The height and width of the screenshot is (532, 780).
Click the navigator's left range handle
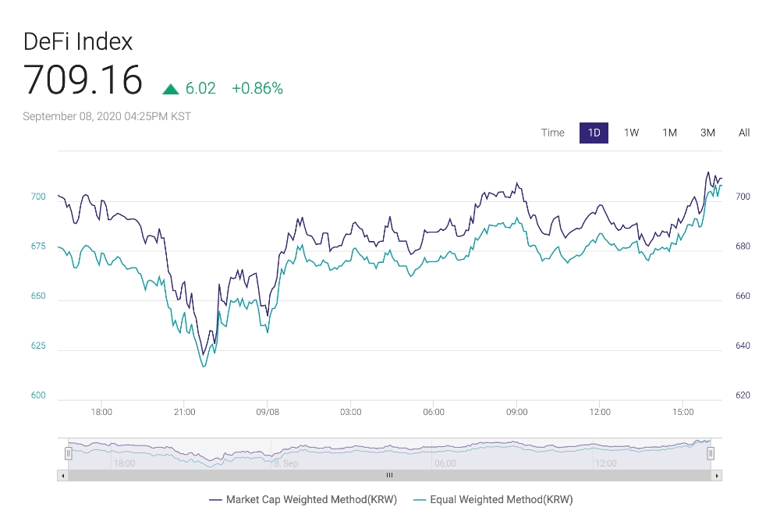tap(69, 453)
